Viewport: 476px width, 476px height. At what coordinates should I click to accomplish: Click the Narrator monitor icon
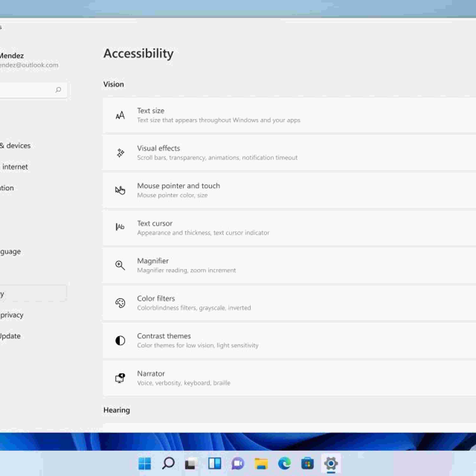point(120,378)
